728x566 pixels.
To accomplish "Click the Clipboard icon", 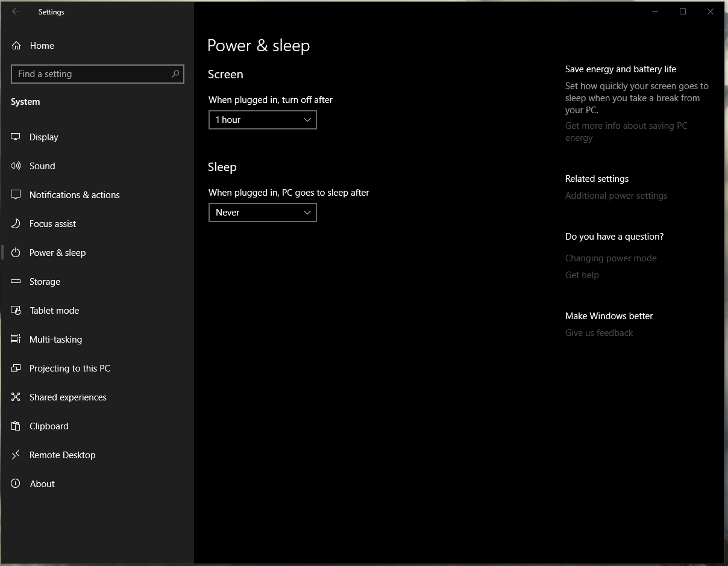I will (16, 426).
